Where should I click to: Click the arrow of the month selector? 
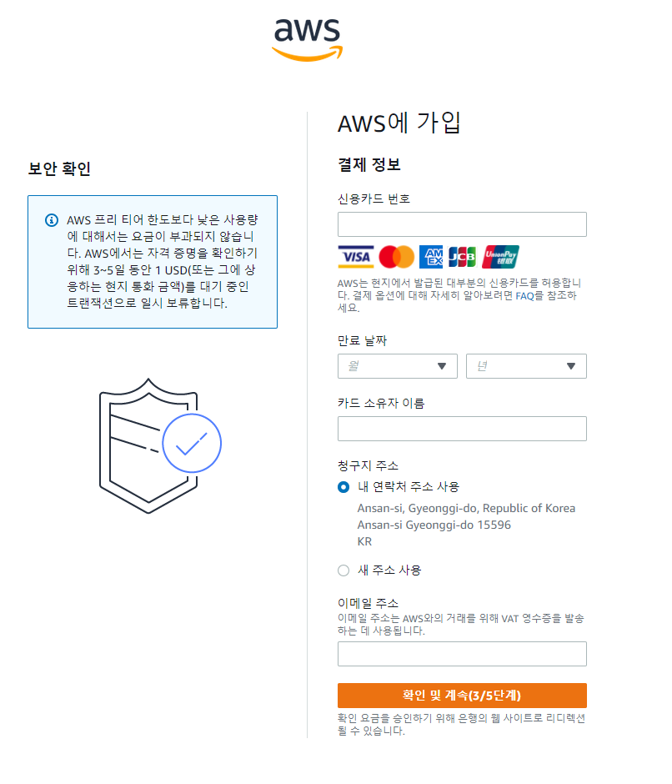(x=442, y=366)
